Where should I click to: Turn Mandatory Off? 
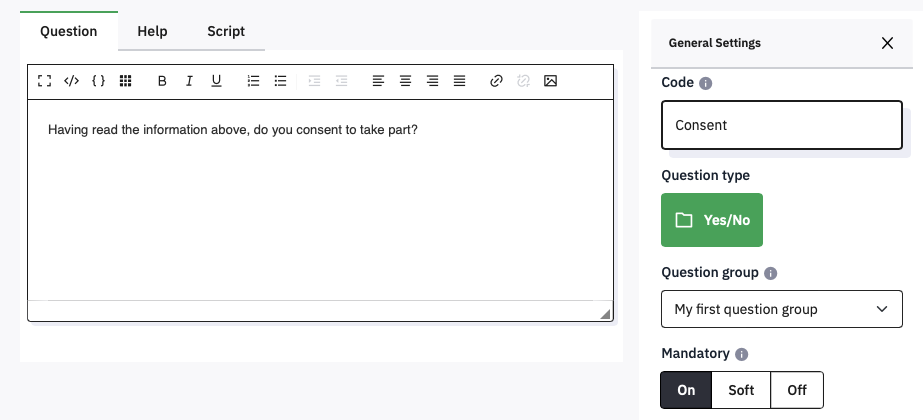click(x=797, y=390)
